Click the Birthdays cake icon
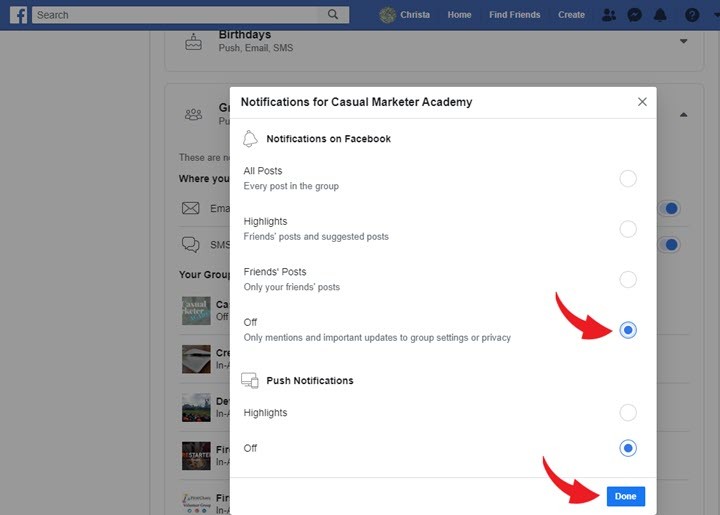The height and width of the screenshot is (515, 720). (193, 42)
